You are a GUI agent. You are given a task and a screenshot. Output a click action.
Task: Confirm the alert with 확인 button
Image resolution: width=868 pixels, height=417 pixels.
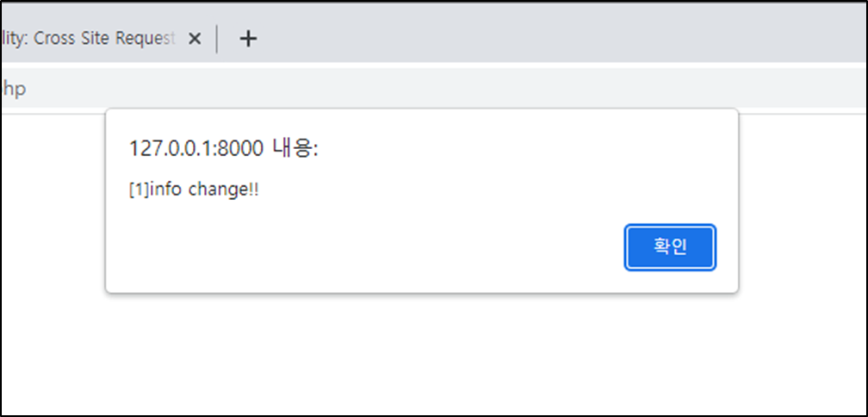[670, 247]
